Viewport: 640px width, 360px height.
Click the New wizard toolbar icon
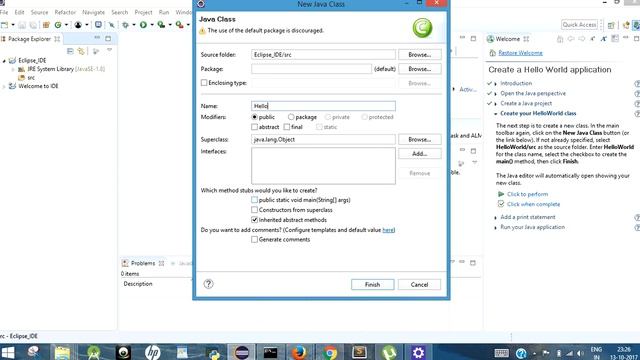click(4, 25)
